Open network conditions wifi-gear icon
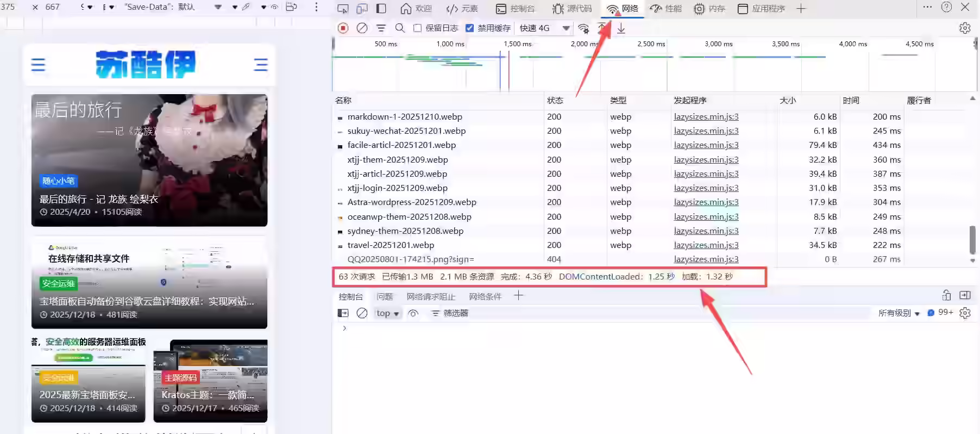This screenshot has width=980, height=434. 583,28
